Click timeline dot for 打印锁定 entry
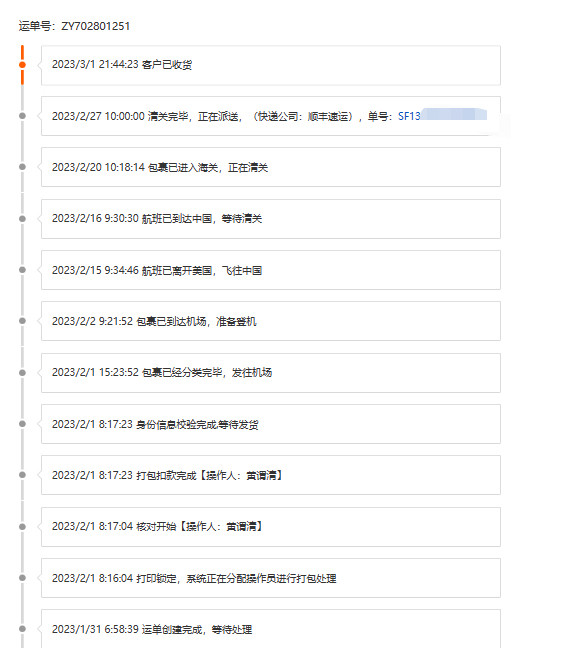Viewport: 575px width, 648px height. (22, 578)
